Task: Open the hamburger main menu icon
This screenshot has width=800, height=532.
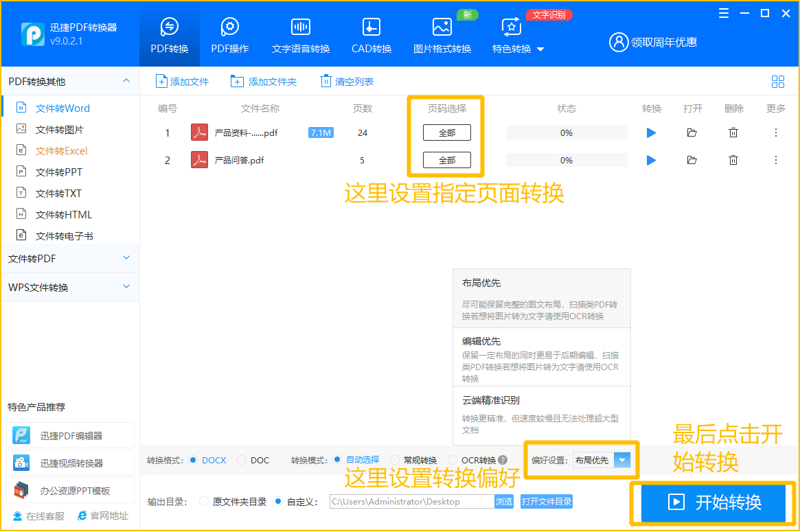Action: coord(724,13)
